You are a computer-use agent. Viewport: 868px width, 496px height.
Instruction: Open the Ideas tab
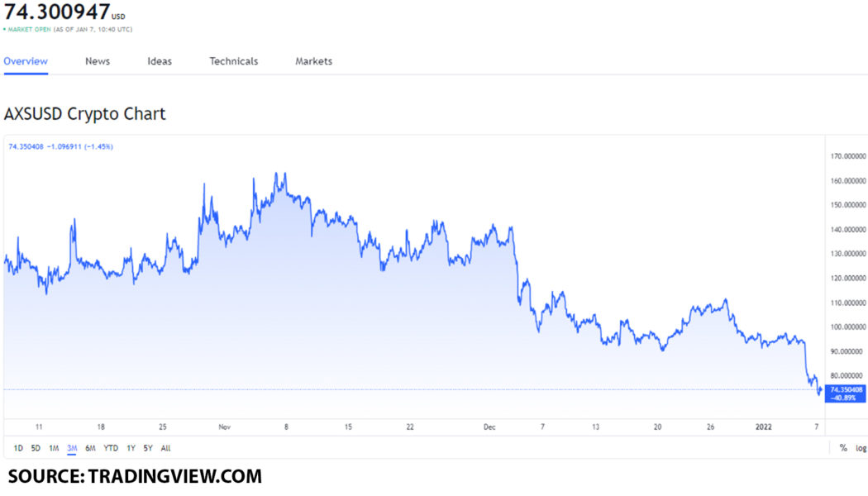coord(159,60)
